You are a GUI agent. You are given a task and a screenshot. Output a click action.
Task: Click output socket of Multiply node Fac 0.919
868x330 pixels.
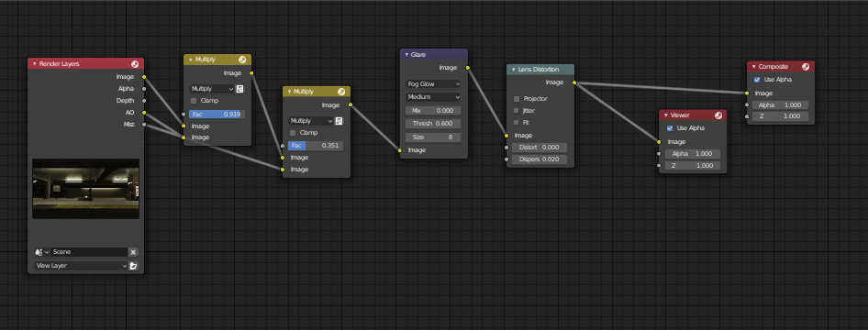(251, 73)
